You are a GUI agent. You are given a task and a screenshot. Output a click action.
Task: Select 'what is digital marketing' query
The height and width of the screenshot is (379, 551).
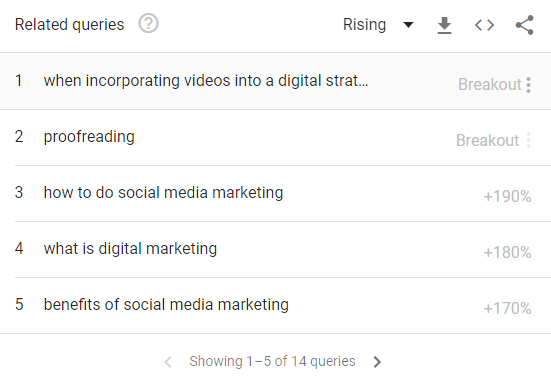(x=130, y=248)
